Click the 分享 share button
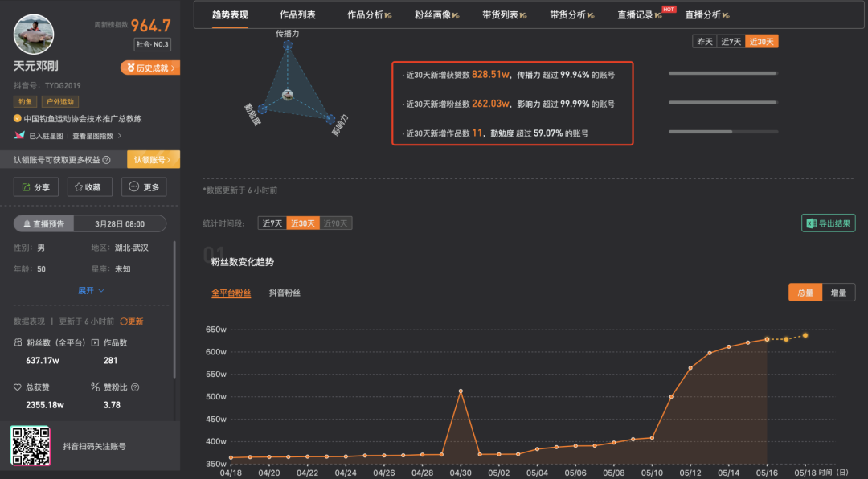The width and height of the screenshot is (868, 479). [x=36, y=187]
